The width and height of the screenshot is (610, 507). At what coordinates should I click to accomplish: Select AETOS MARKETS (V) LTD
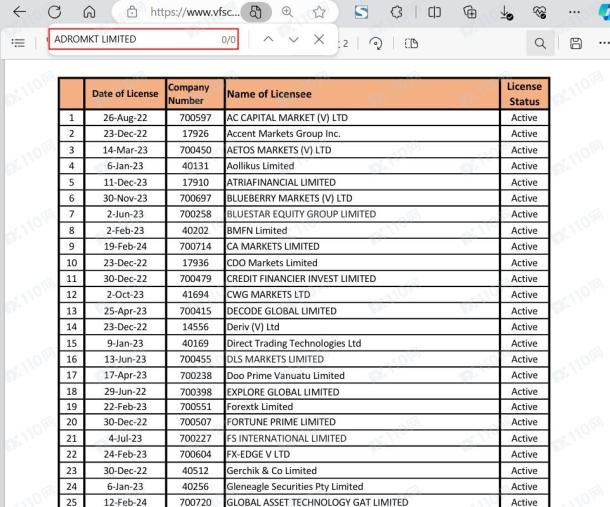(x=279, y=150)
